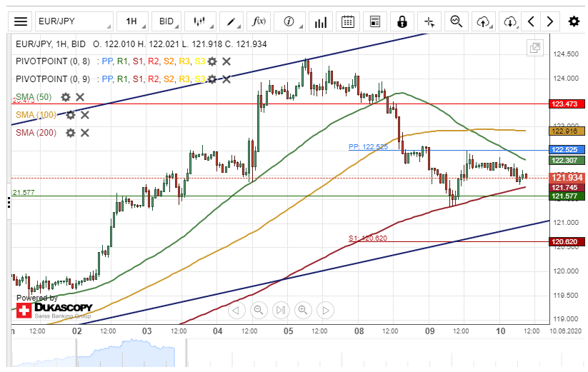Viewport: 588px width, 372px height.
Task: Open settings for SMA (50) indicator
Action: pyautogui.click(x=66, y=97)
